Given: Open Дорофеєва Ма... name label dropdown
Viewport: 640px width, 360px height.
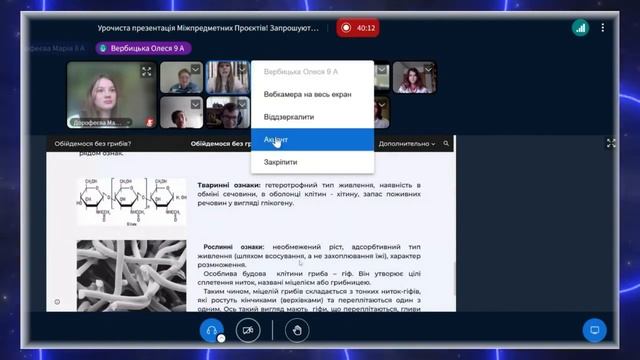Looking at the screenshot, I should (x=101, y=122).
